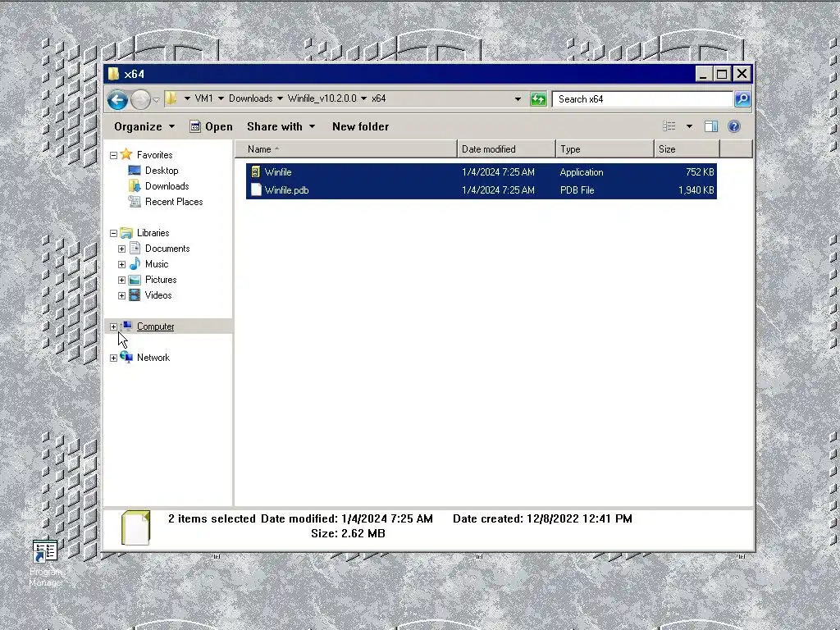Image resolution: width=840 pixels, height=630 pixels.
Task: Open Desktop in Favorites
Action: coord(162,171)
